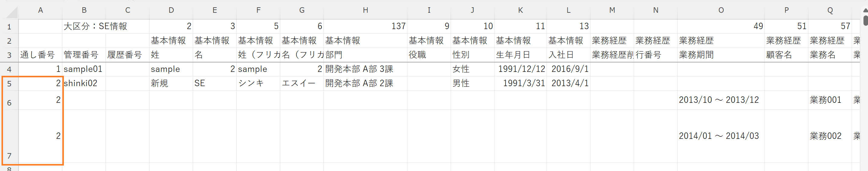
Task: Select hire date 2013/4/1 cell
Action: (x=568, y=83)
